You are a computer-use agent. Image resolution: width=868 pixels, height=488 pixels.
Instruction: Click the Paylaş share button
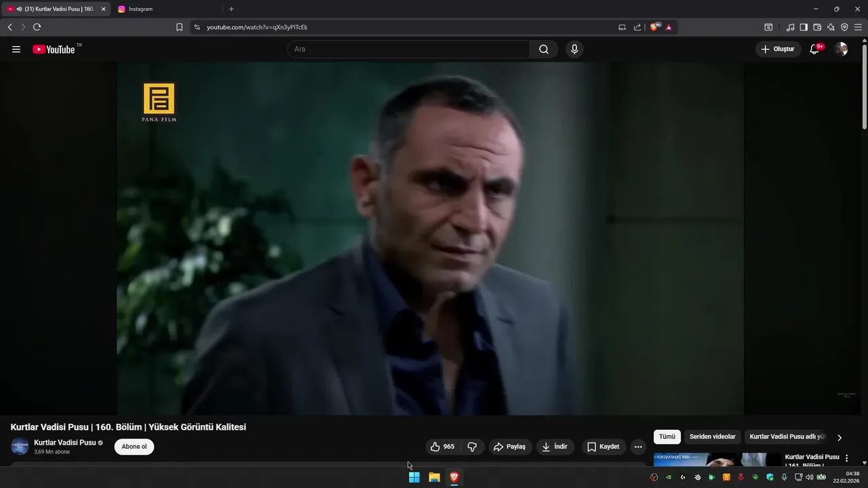pos(510,447)
